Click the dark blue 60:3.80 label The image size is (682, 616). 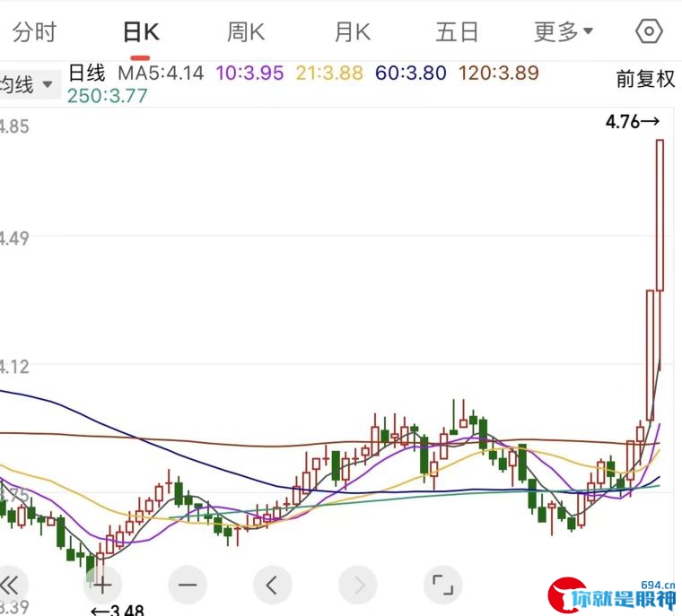[x=411, y=73]
